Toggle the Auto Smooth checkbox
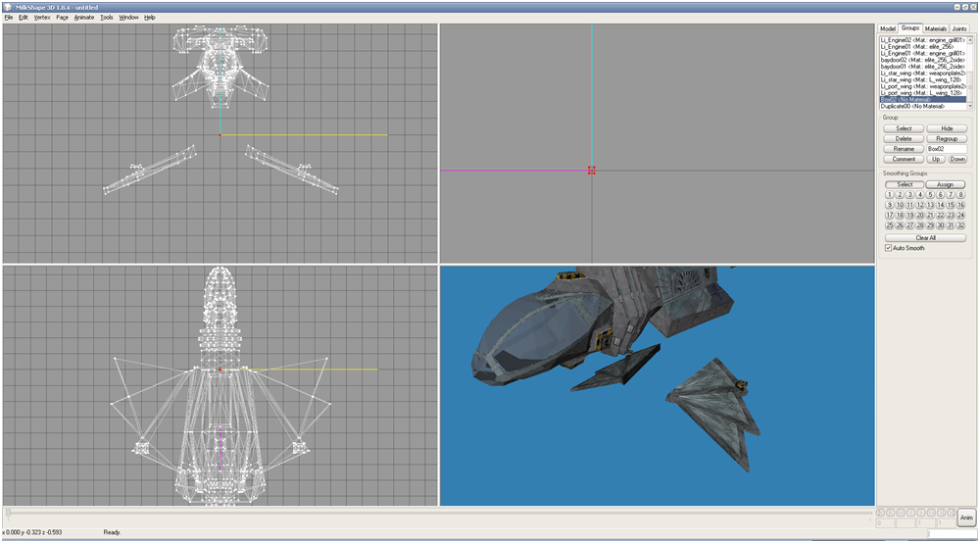980x543 pixels. coord(888,248)
